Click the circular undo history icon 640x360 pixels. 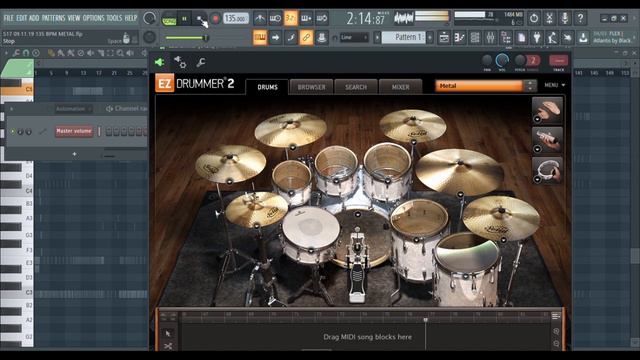(534, 18)
